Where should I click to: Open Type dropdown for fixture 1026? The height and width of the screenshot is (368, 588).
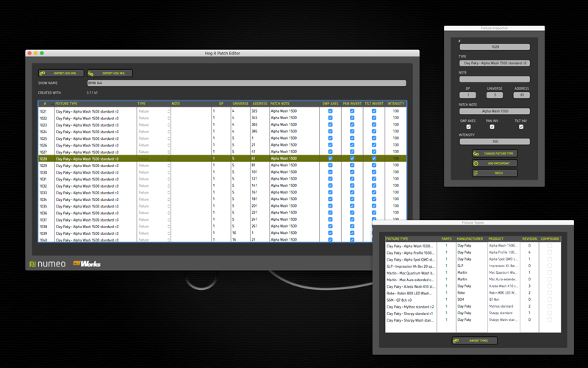coord(154,145)
